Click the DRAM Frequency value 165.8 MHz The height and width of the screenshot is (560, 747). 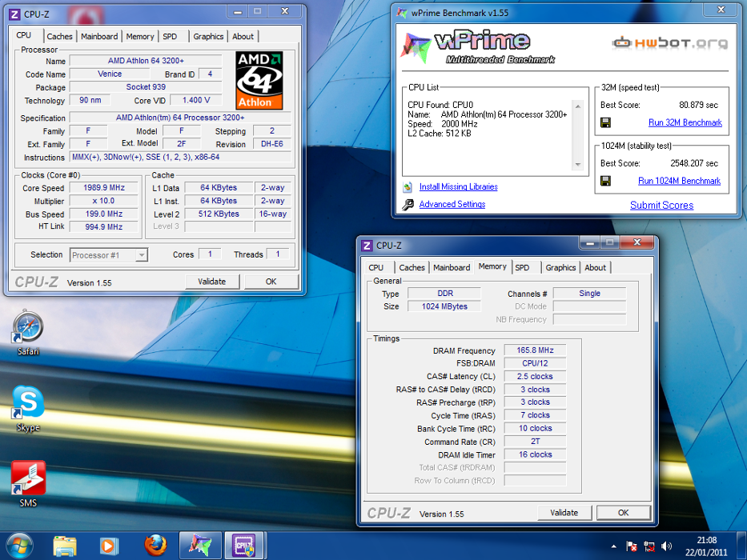(x=535, y=350)
